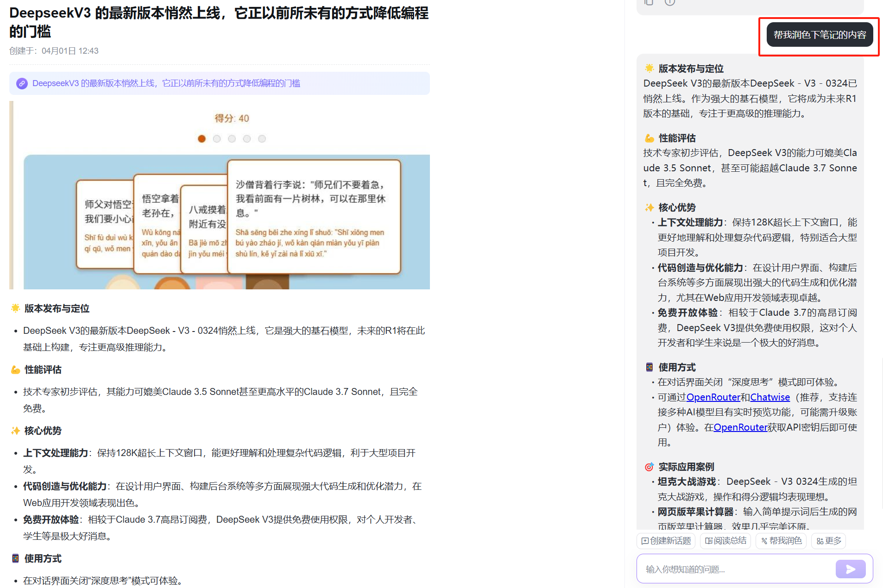This screenshot has height=588, width=883.
Task: Click the purple link icon before the DeepseekV3 source link
Action: (22, 83)
